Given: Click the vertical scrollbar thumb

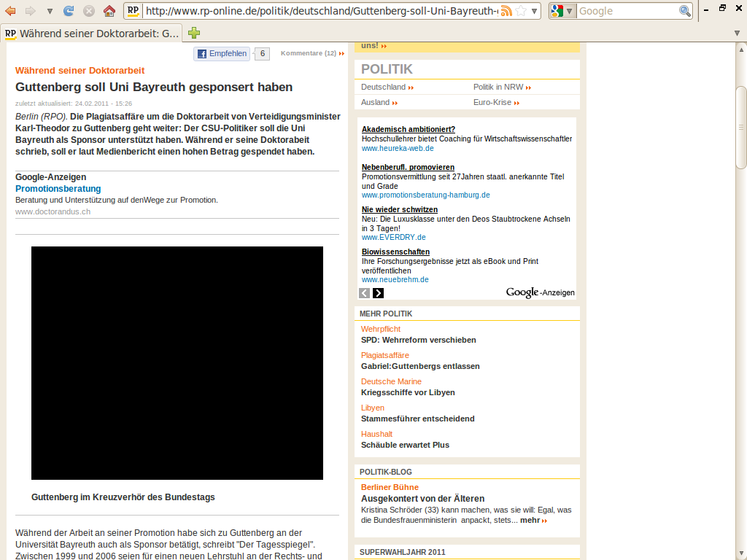Looking at the screenshot, I should (741, 127).
